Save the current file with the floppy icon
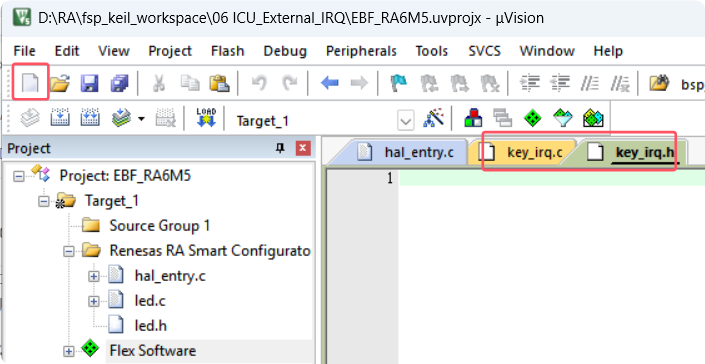The image size is (705, 364). pyautogui.click(x=89, y=84)
